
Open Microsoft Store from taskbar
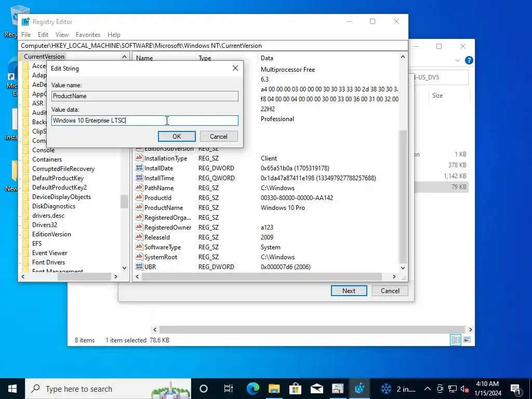295,389
